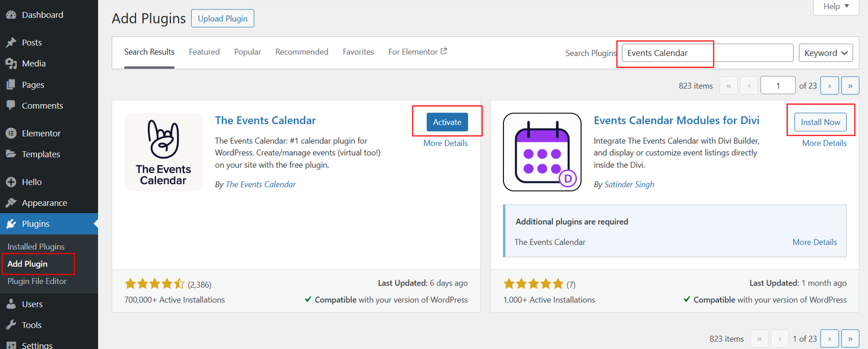Expand the Help dropdown panel

(836, 7)
